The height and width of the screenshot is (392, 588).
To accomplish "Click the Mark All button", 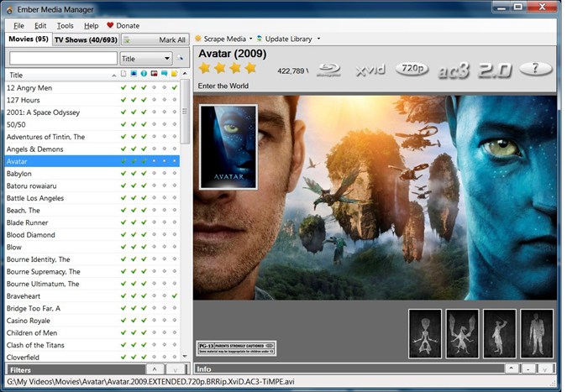I will pos(155,39).
